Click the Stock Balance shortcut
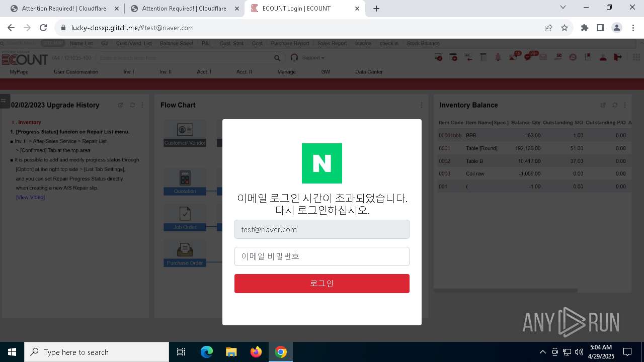644x362 pixels. pyautogui.click(x=423, y=43)
